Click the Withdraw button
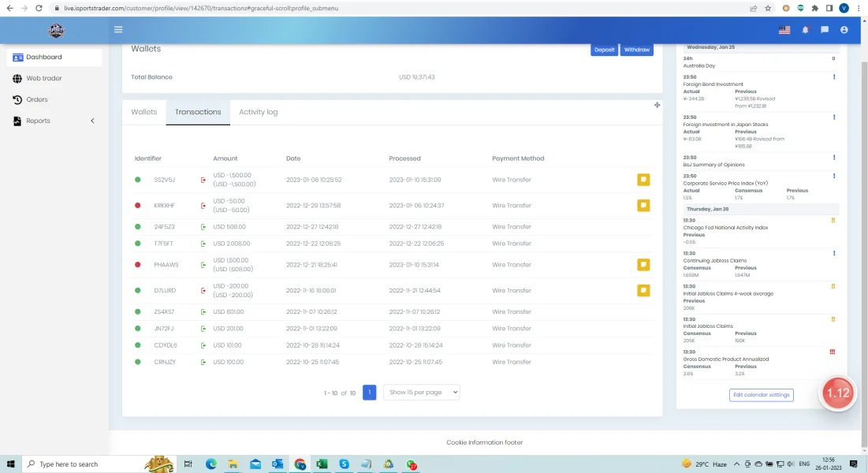 tap(637, 50)
